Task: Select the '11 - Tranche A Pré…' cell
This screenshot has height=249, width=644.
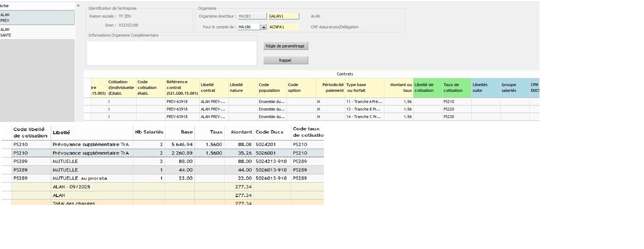Action: pyautogui.click(x=364, y=102)
